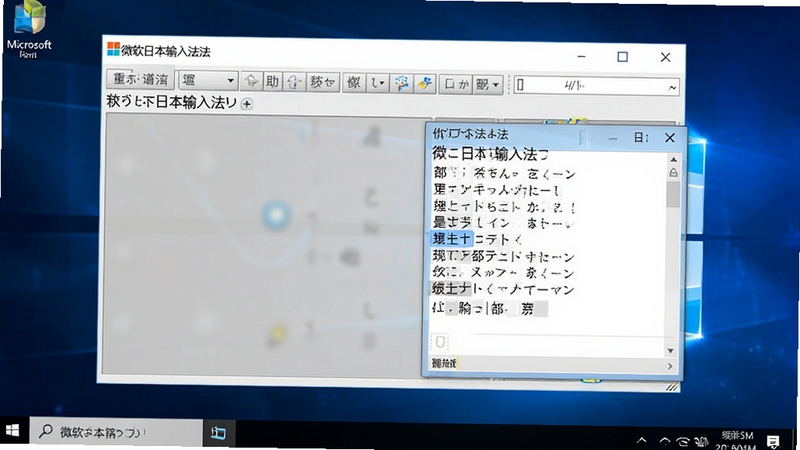Select the blue highlighted row in candidate list
The height and width of the screenshot is (450, 800).
(x=452, y=239)
